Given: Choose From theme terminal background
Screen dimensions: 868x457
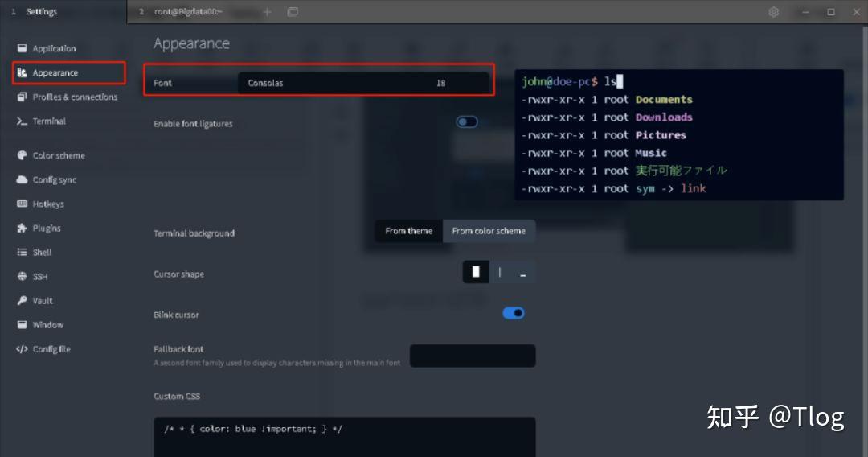Looking at the screenshot, I should point(408,231).
